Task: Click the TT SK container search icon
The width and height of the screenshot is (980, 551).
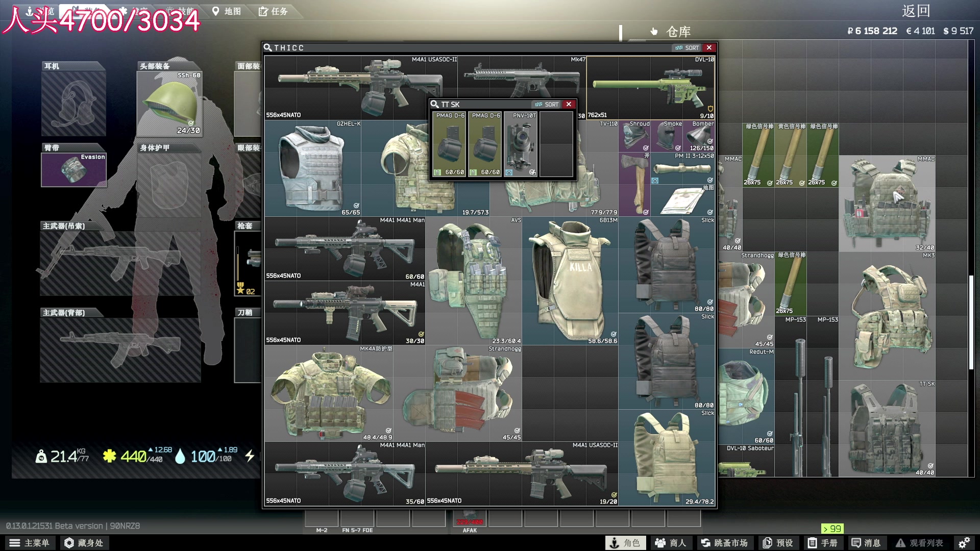Action: click(x=435, y=104)
